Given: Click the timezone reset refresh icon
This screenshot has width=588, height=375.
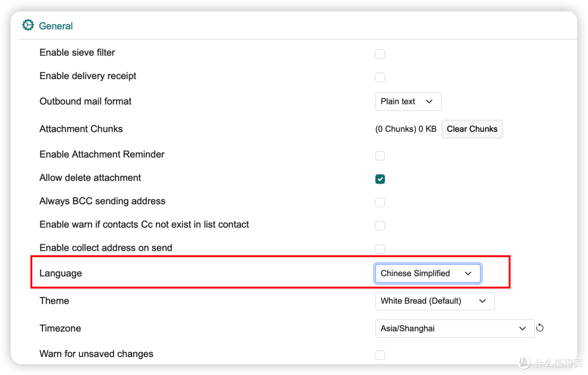Looking at the screenshot, I should click(x=540, y=328).
